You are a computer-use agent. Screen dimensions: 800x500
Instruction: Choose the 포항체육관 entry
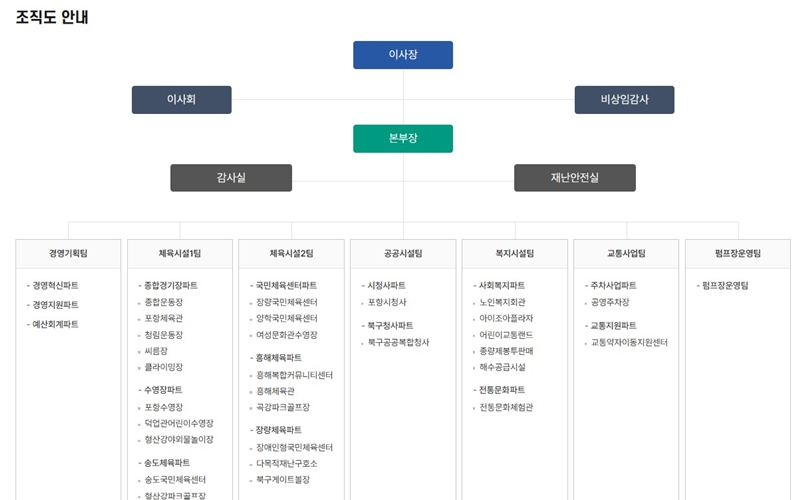tap(163, 318)
